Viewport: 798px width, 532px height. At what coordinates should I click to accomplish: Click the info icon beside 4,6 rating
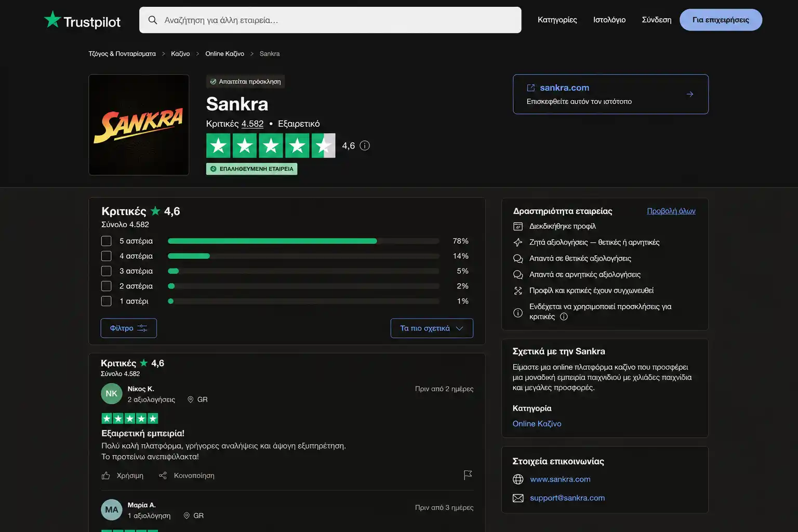pos(365,145)
